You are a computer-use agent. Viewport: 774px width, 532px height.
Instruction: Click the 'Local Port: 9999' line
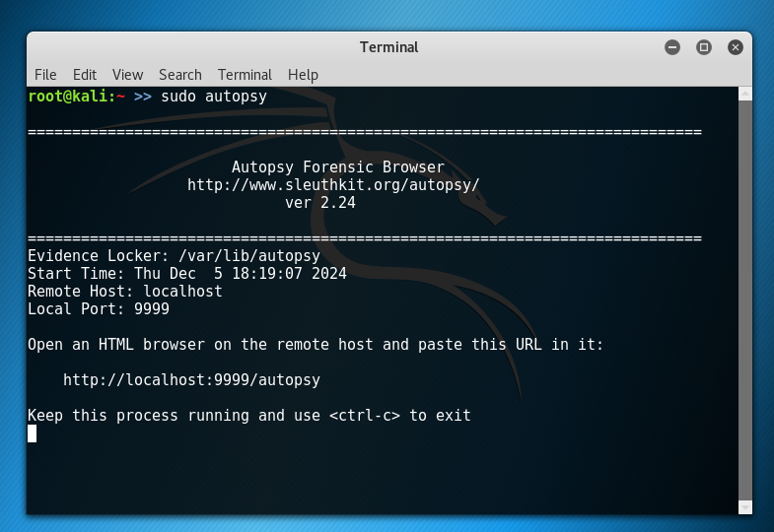tap(99, 309)
